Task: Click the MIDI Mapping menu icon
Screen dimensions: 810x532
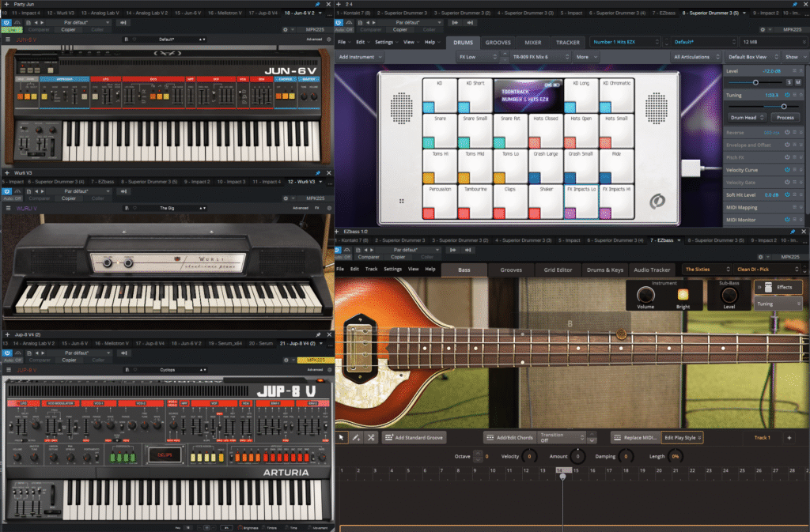Action: (x=794, y=207)
